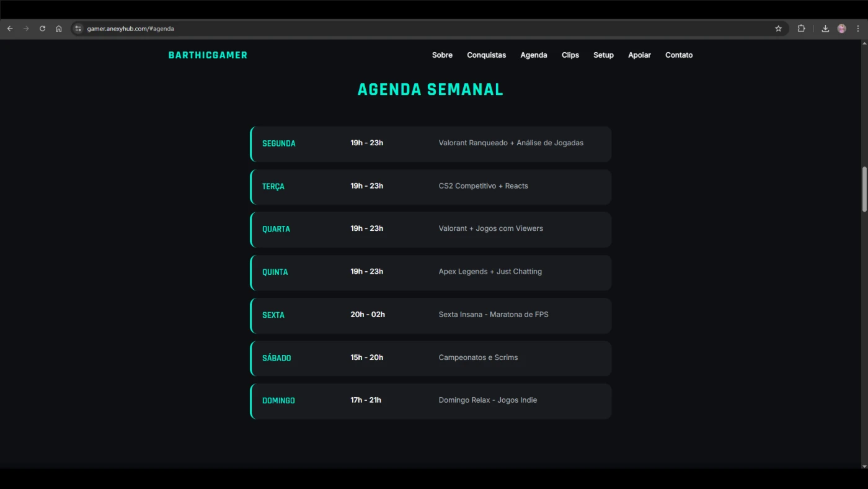Image resolution: width=868 pixels, height=489 pixels.
Task: Click the TERÇA day label
Action: pos(273,186)
